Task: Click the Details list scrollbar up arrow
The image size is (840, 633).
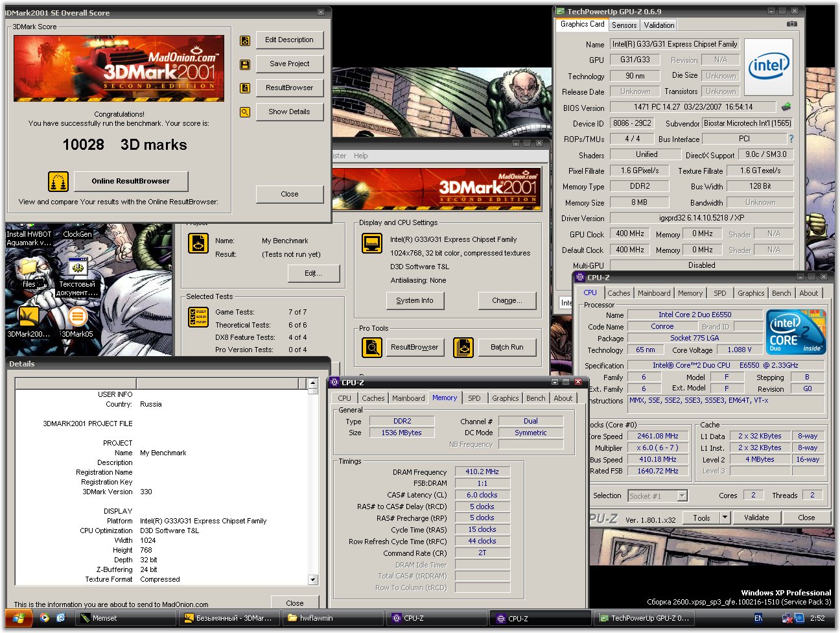Action: (x=313, y=383)
